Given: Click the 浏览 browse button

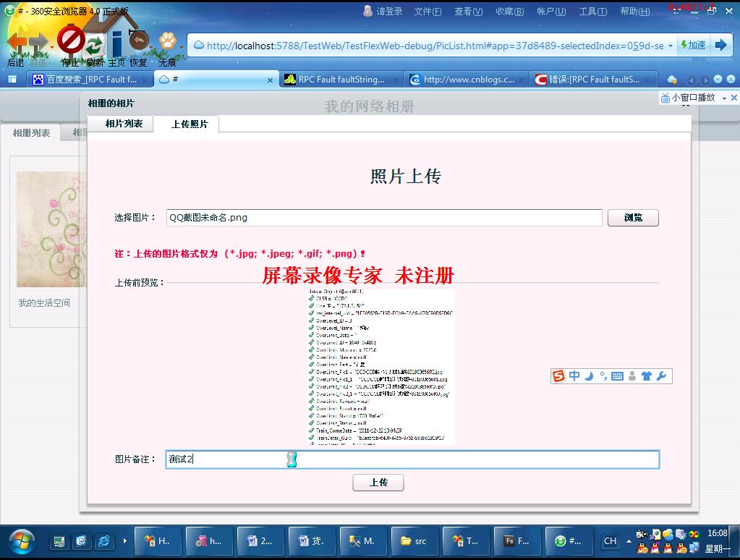Looking at the screenshot, I should 633,218.
